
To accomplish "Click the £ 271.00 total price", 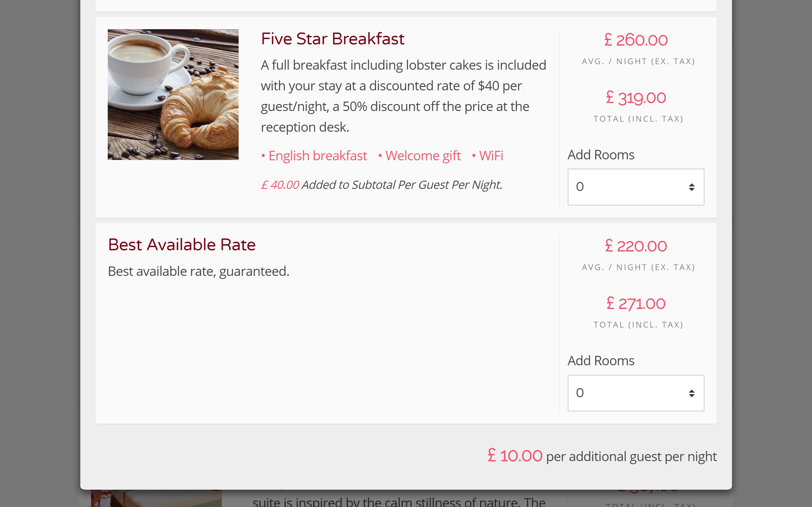I will [x=635, y=304].
